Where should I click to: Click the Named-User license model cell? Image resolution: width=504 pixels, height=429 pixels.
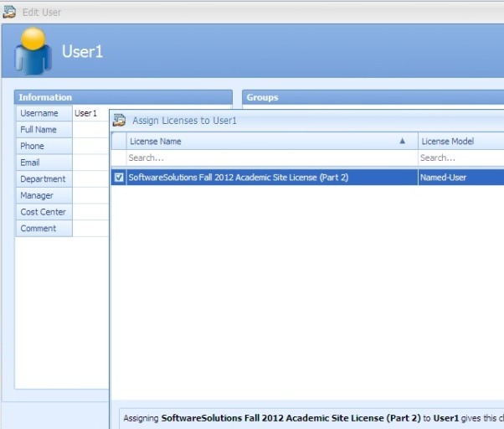pyautogui.click(x=461, y=178)
